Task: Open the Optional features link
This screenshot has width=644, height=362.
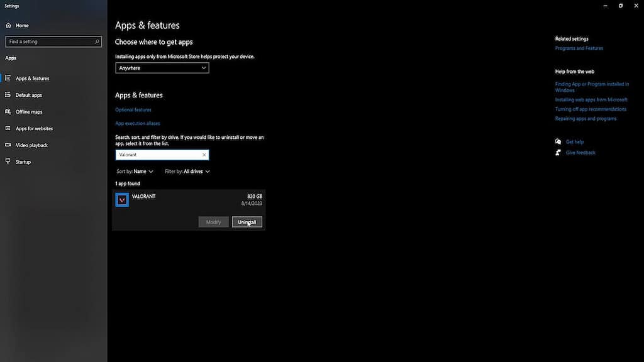Action: click(133, 110)
